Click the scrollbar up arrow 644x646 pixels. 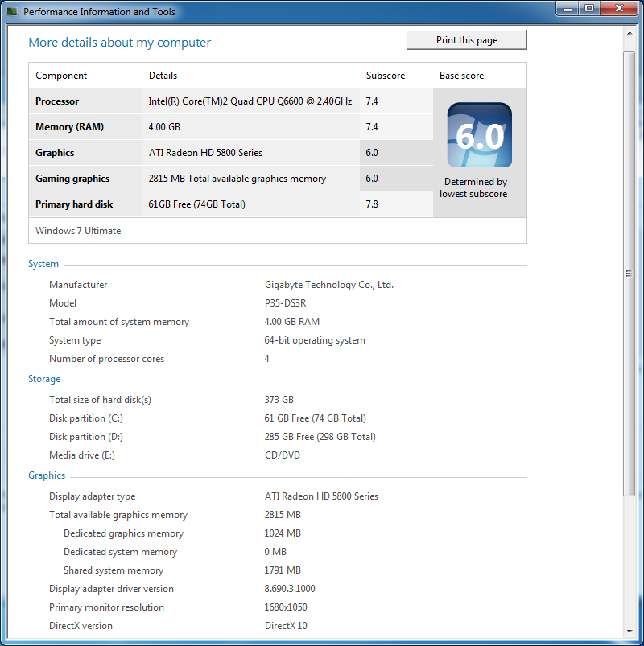pyautogui.click(x=630, y=35)
